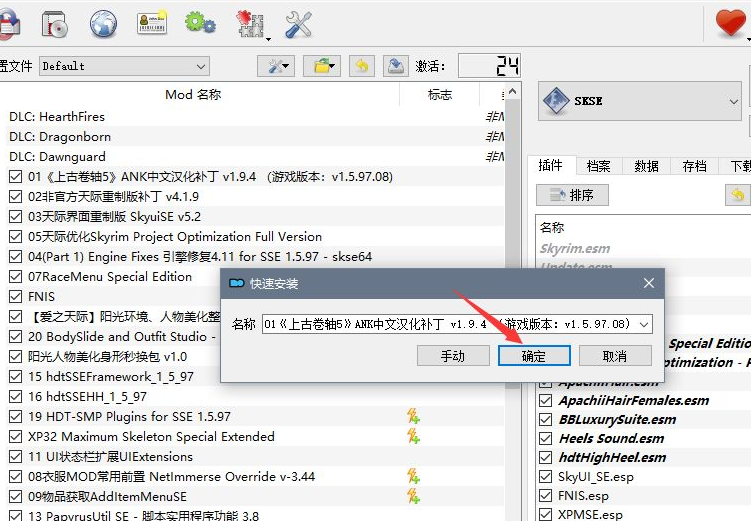Viewport: 751px width, 521px height.
Task: Select FNIS.esp plugin name
Action: click(583, 496)
